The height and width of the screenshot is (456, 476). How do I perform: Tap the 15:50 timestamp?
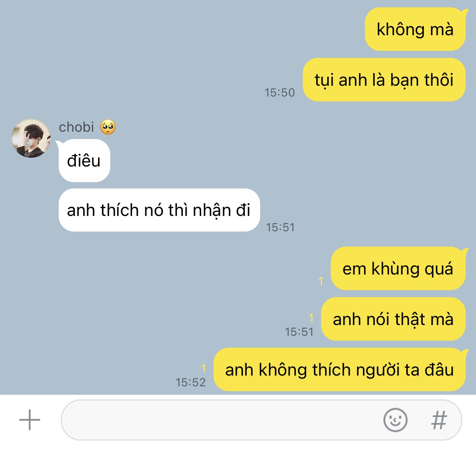(280, 93)
